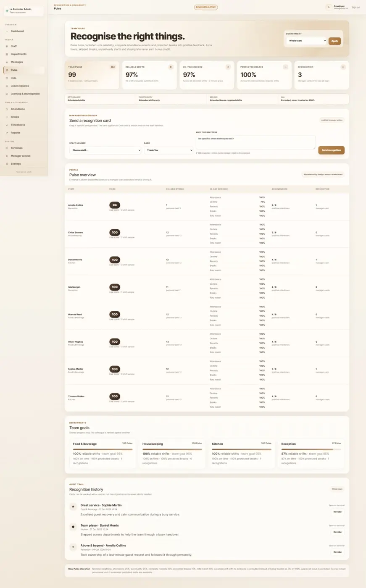This screenshot has width=366, height=588.
Task: Open the Department dropdown showing Whole team
Action: (x=306, y=41)
